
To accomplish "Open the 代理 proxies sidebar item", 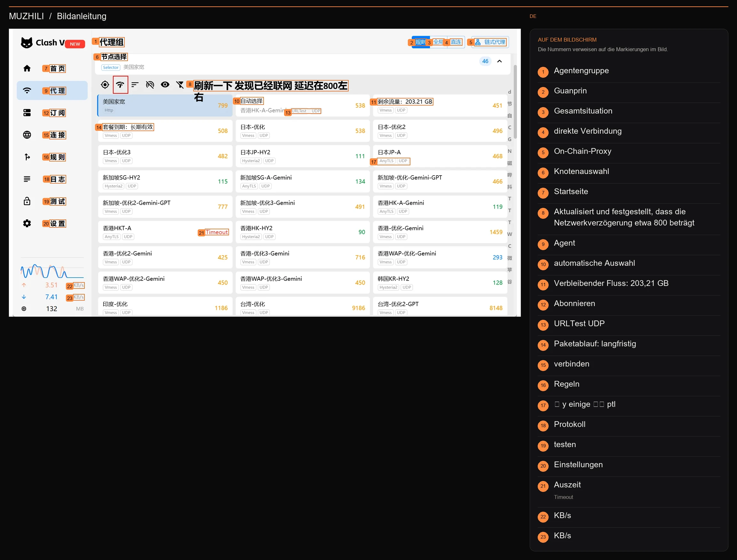I will coord(52,90).
